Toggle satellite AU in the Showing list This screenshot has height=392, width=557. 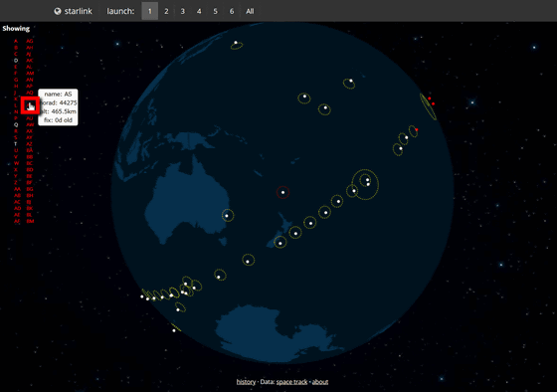[x=30, y=118]
